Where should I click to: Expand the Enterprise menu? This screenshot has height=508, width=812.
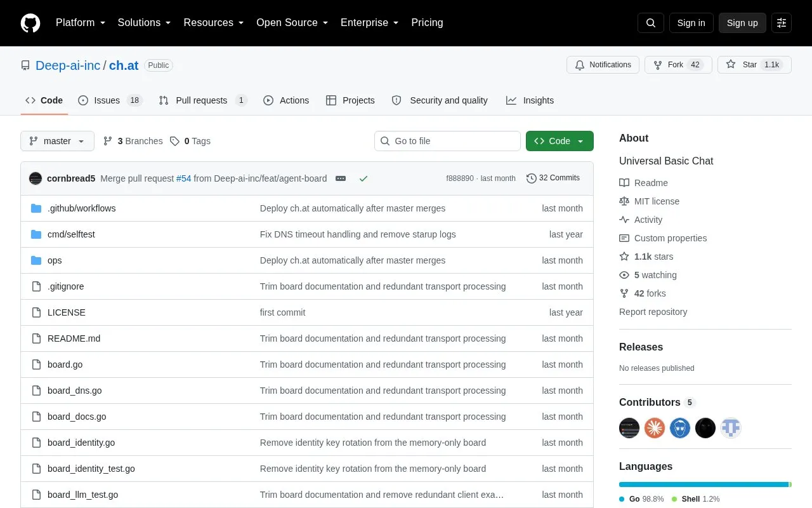point(370,23)
